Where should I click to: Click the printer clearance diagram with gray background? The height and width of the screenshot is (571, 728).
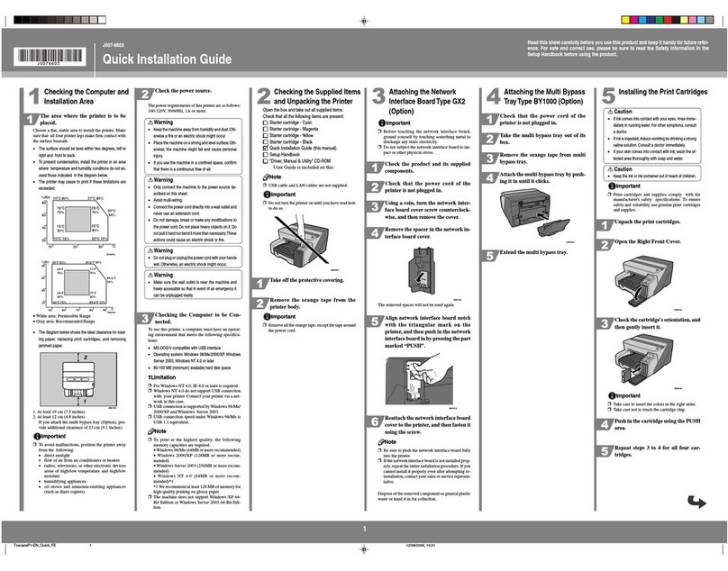(x=78, y=379)
